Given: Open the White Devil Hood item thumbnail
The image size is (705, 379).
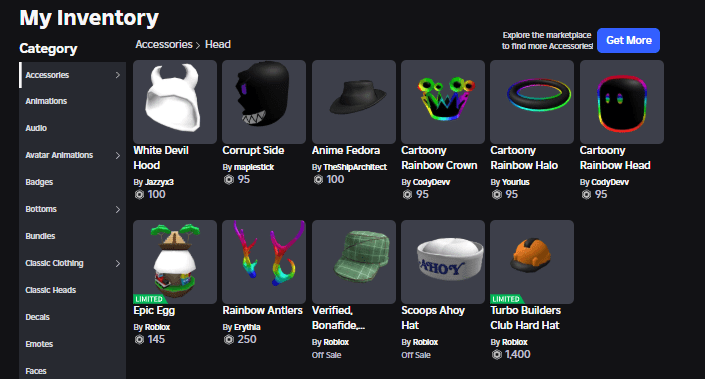Looking at the screenshot, I should coord(175,102).
